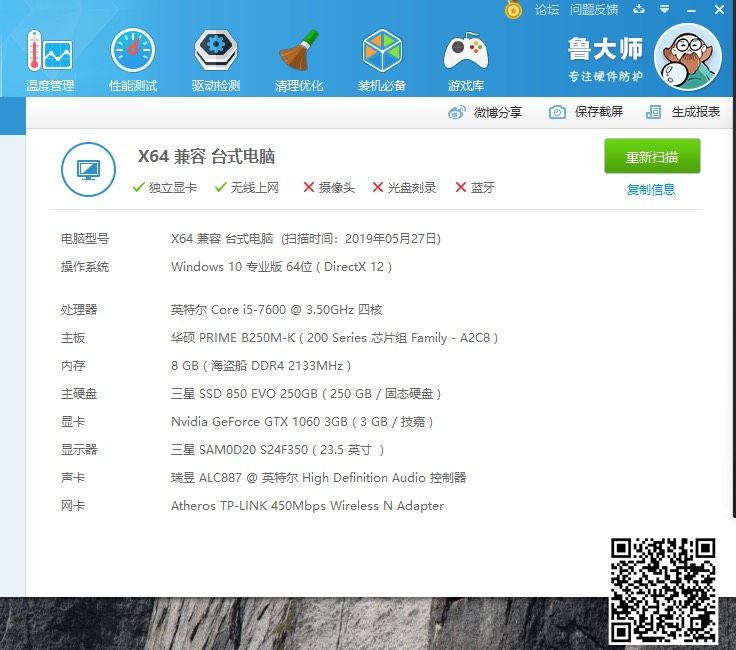Image resolution: width=736 pixels, height=650 pixels.
Task: Click the desktop computer circle icon
Action: point(88,169)
